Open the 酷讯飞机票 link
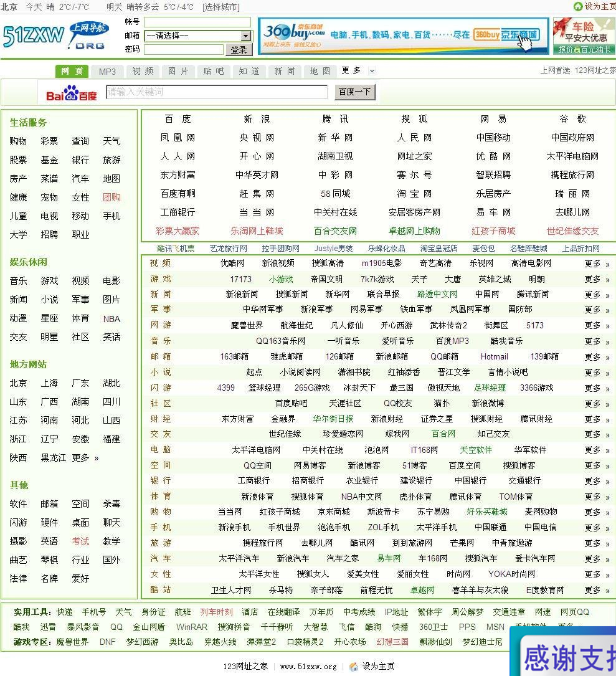This screenshot has height=676, width=616. coord(176,249)
